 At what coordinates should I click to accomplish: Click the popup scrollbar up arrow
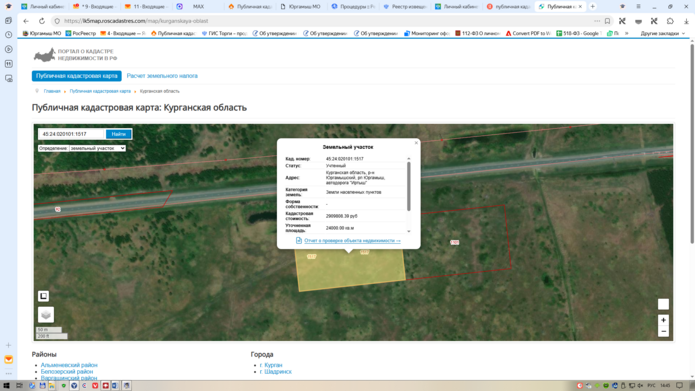(x=409, y=158)
